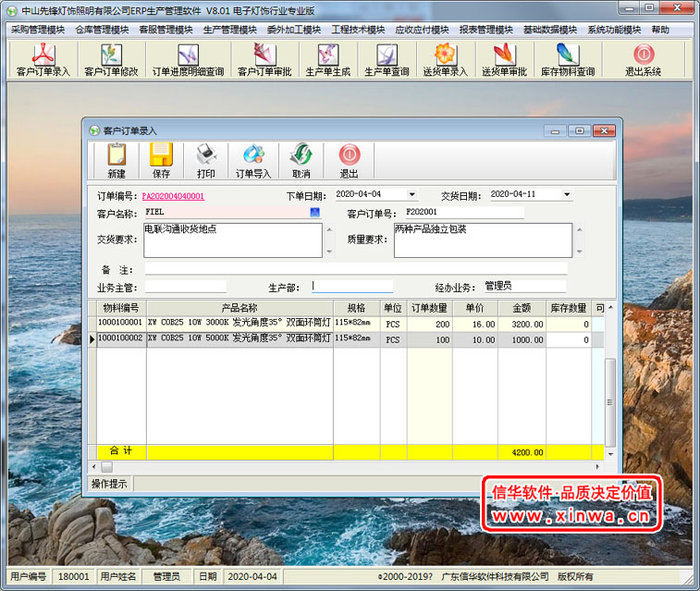This screenshot has width=700, height=591.
Task: Click table vertical scrollbar thumb
Action: pyautogui.click(x=610, y=402)
